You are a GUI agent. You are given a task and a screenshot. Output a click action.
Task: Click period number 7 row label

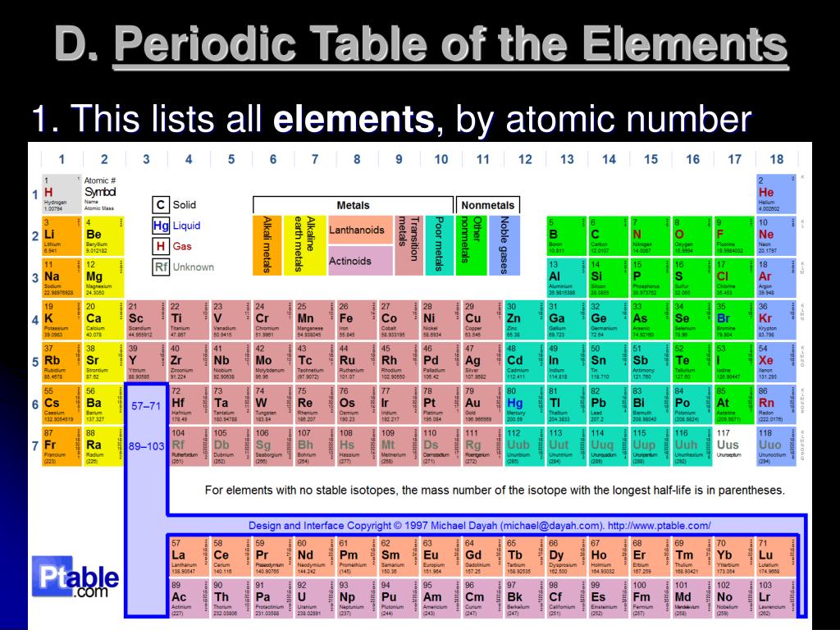tap(35, 446)
